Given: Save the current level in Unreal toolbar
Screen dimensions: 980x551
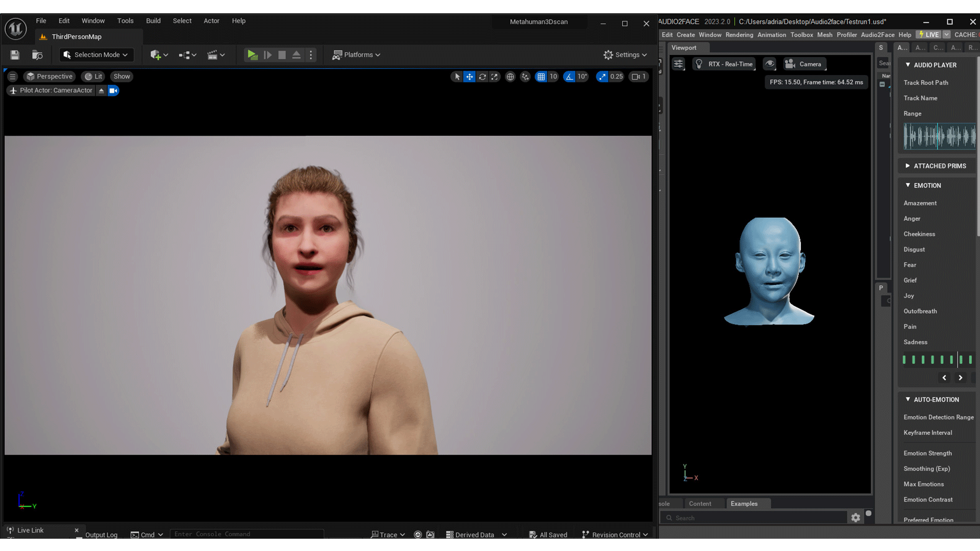Looking at the screenshot, I should [x=15, y=55].
